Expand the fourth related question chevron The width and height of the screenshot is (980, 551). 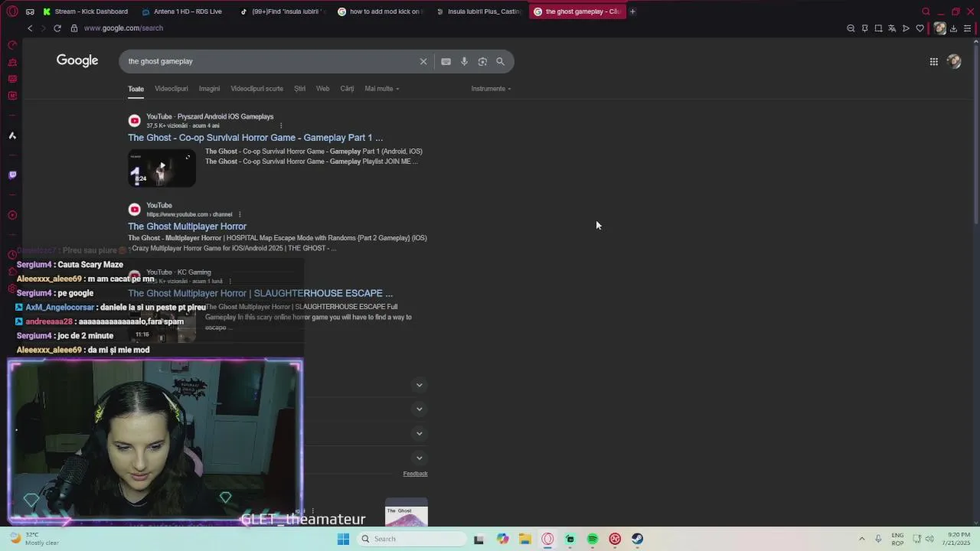tap(420, 458)
